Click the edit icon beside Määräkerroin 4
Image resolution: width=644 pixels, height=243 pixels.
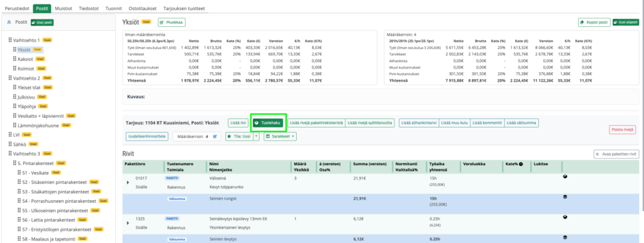tap(214, 136)
